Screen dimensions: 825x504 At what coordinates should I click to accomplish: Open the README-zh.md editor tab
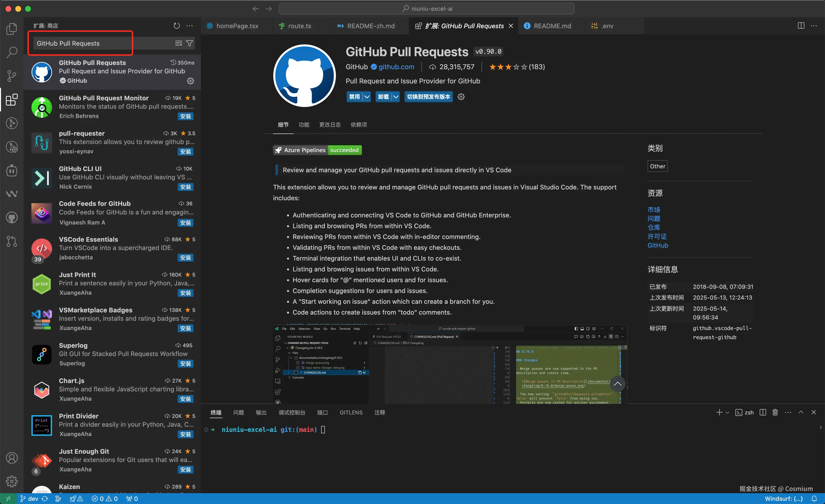click(370, 26)
